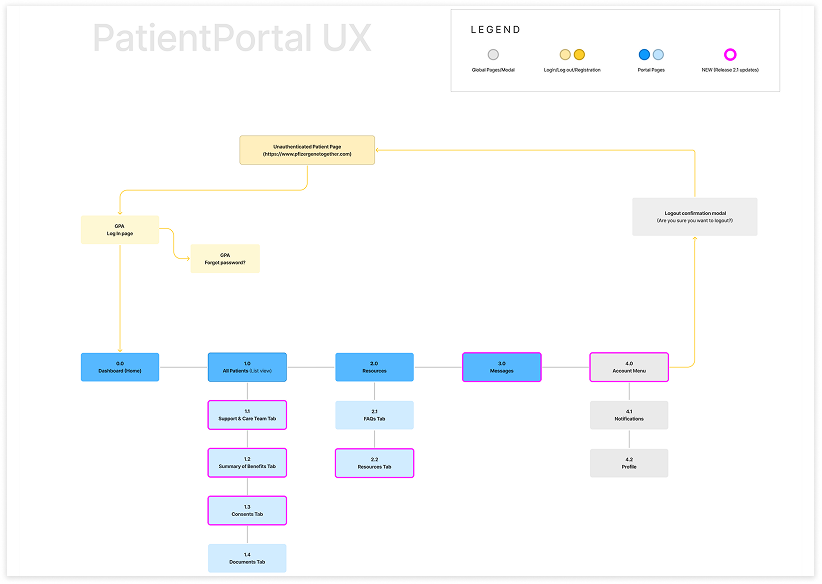Select the 2.0 Resources node
Viewport: 822px width, 584px height.
click(x=374, y=367)
